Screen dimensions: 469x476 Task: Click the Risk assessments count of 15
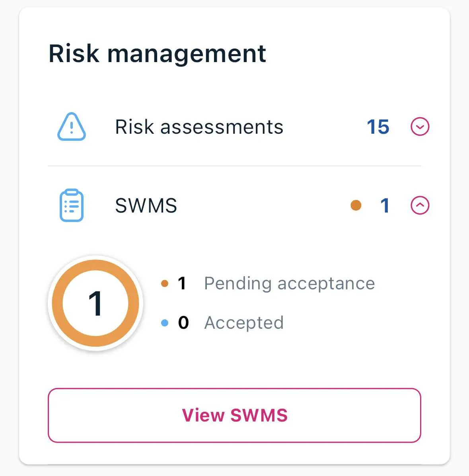378,127
